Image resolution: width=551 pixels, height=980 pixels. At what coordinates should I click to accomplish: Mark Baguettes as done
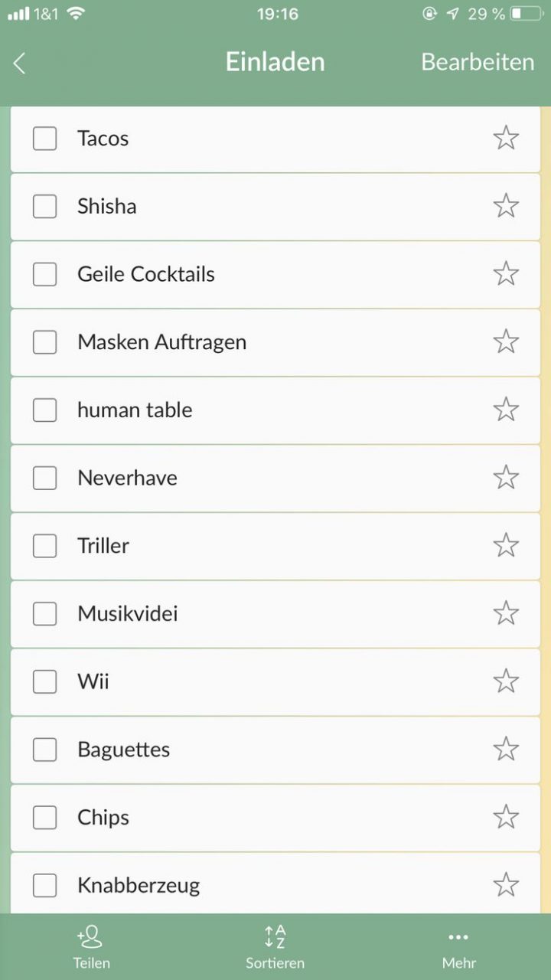[44, 750]
